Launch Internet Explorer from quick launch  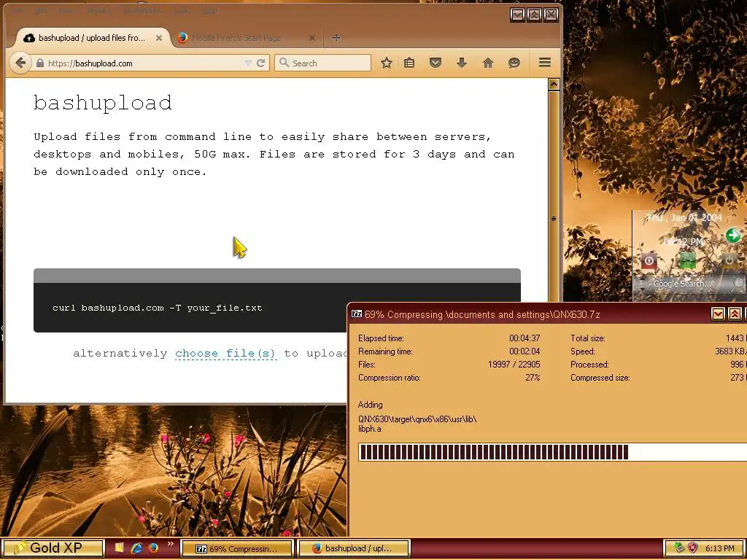(136, 548)
